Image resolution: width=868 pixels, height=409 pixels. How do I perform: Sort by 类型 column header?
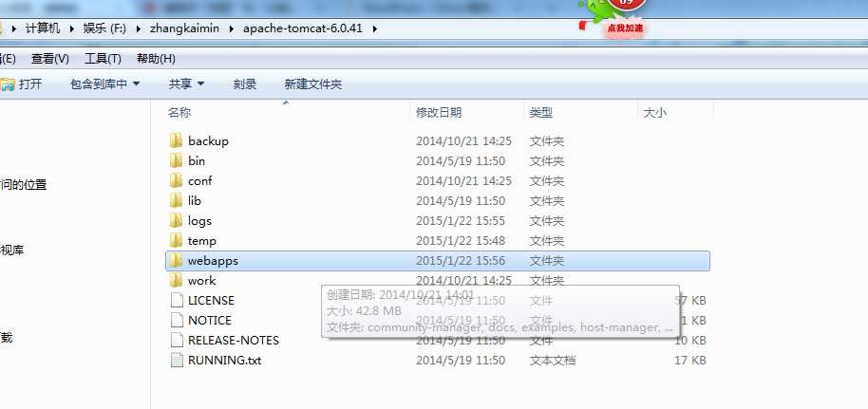click(x=541, y=113)
